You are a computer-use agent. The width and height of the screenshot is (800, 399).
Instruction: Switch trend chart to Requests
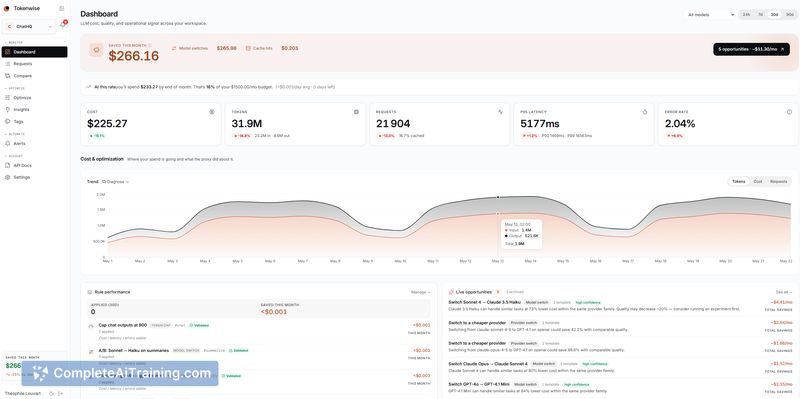point(779,181)
